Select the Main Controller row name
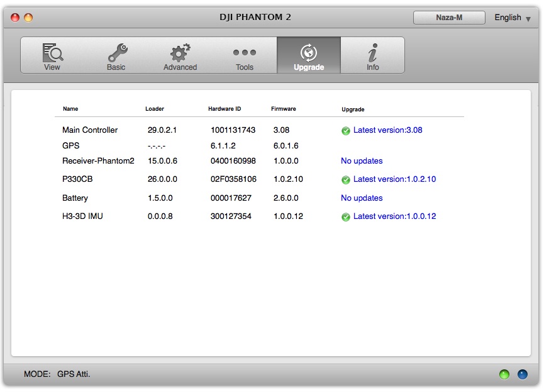This screenshot has height=392, width=544. coord(90,130)
